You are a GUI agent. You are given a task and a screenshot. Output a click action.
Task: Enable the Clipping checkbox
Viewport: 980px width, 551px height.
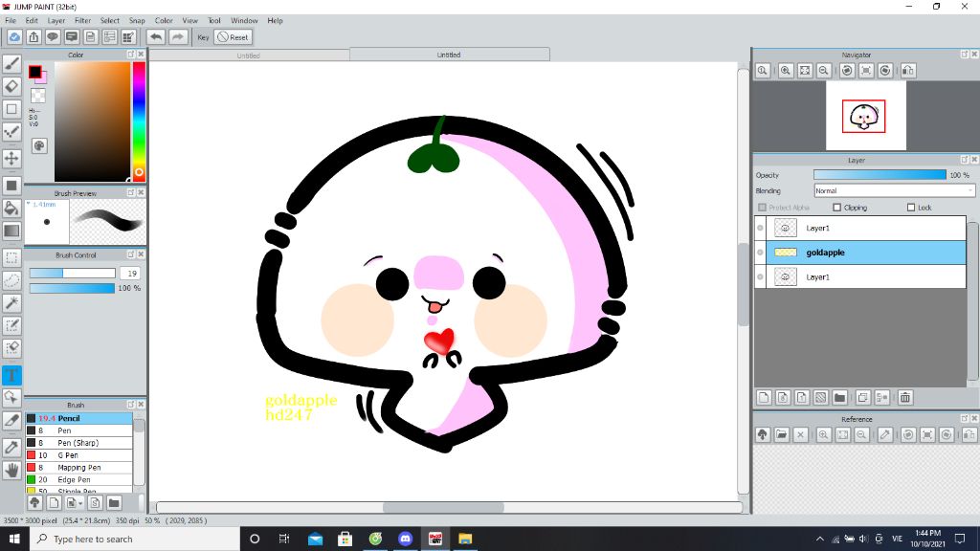[x=836, y=208]
